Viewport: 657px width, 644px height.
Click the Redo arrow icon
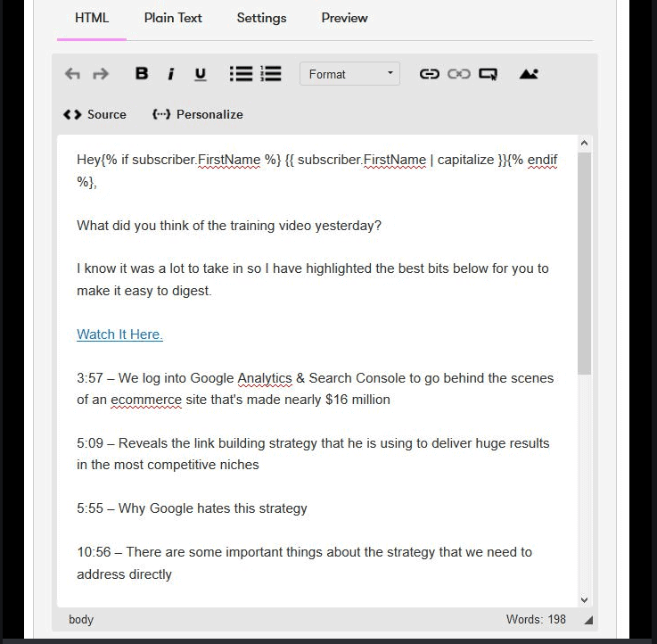pyautogui.click(x=101, y=74)
